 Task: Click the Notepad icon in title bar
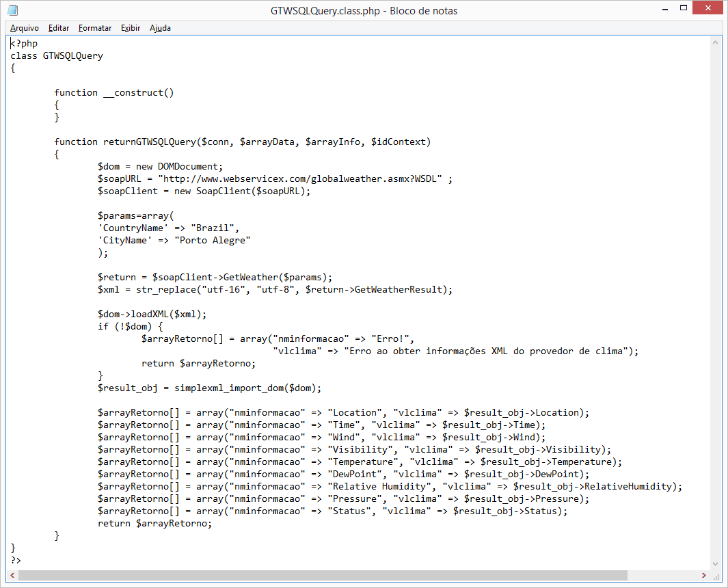coord(12,10)
